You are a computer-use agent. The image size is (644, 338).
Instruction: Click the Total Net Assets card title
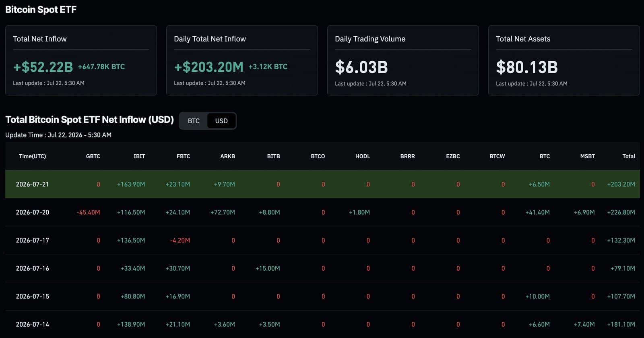523,39
